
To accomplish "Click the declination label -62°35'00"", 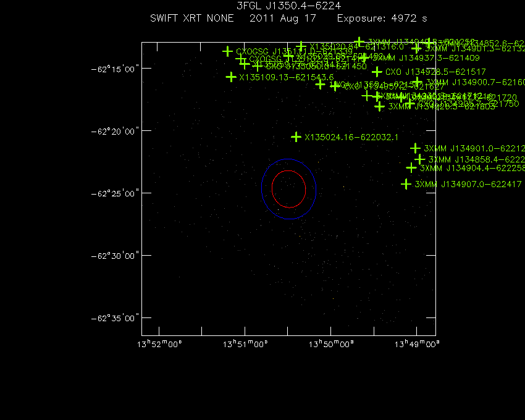I will click(x=115, y=318).
